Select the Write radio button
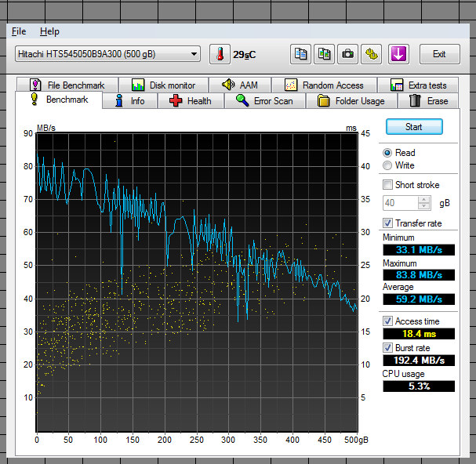 387,165
